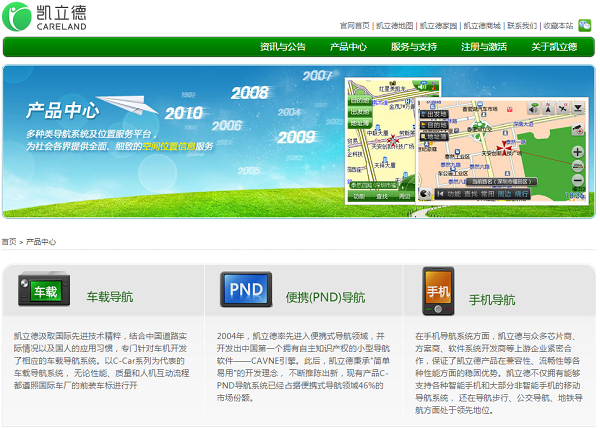Viewport: 600px width, 428px height.
Task: Click 首页 in breadcrumb
Action: 9,242
